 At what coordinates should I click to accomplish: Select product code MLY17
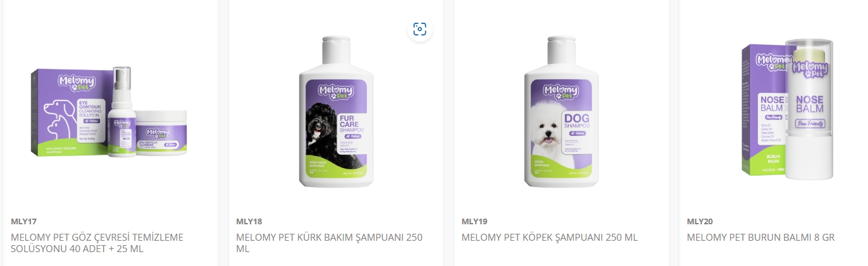(x=24, y=222)
